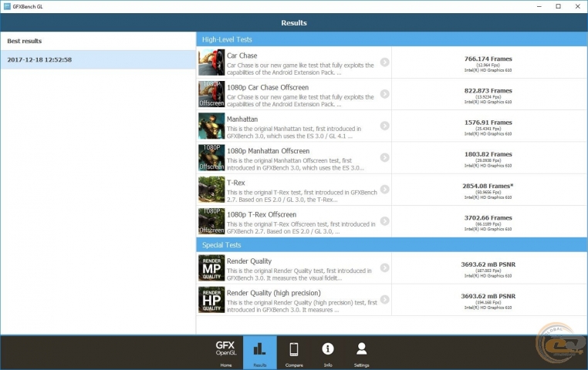Click the 766.174 Frames result

488,59
